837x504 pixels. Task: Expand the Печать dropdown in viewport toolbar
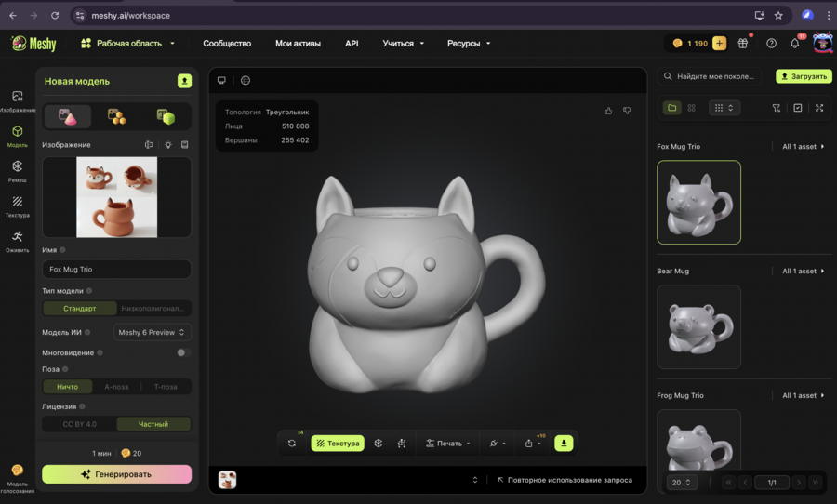[448, 444]
